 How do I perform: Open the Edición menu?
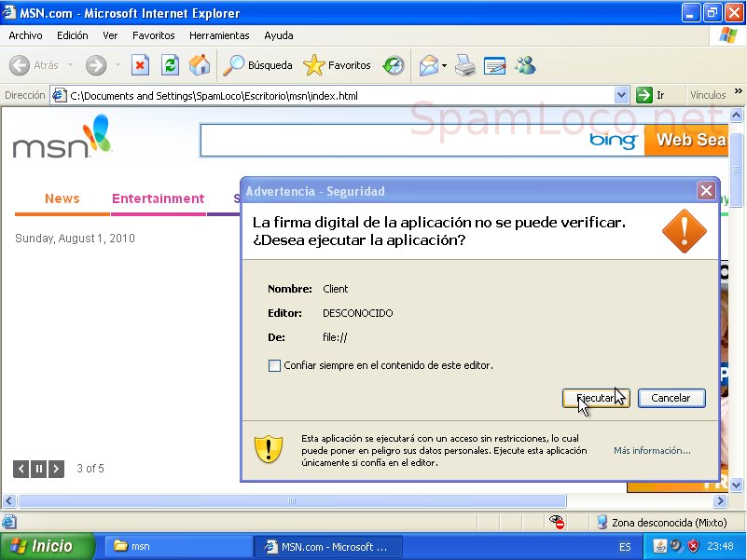[73, 35]
